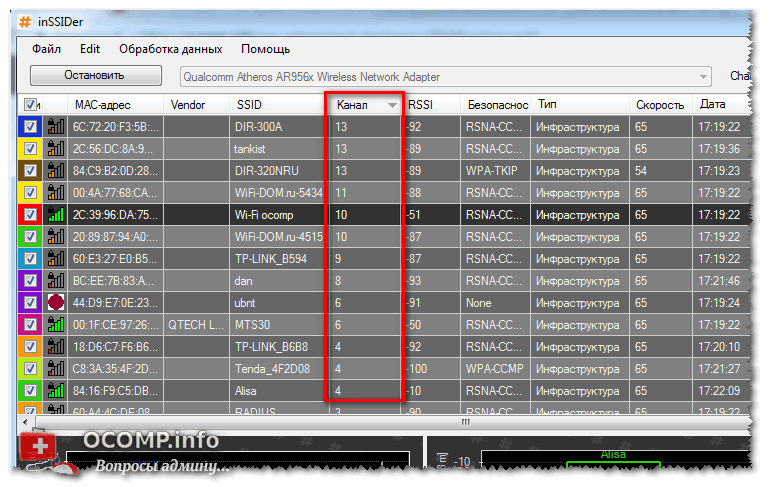
Task: Uncheck the dan network checkbox
Action: pyautogui.click(x=30, y=281)
